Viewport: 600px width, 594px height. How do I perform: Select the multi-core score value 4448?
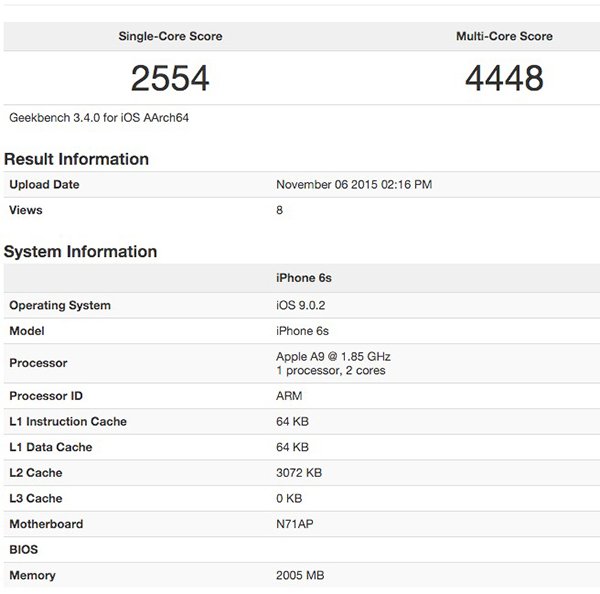(504, 78)
